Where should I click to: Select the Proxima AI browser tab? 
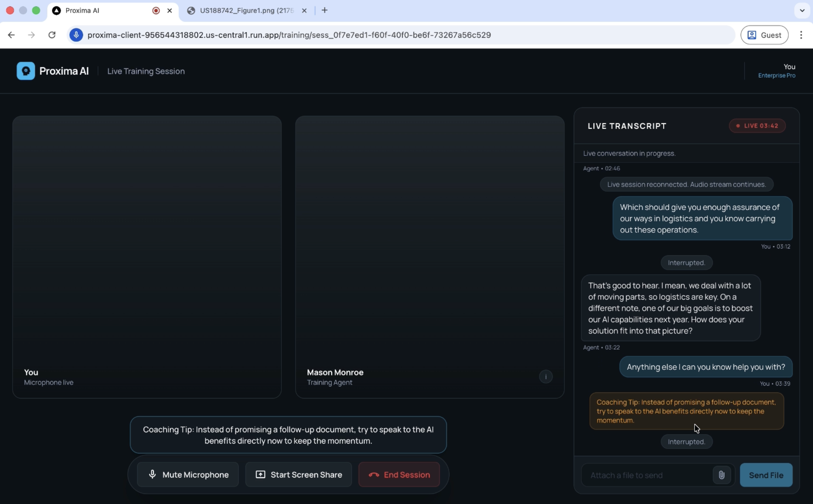click(x=100, y=11)
